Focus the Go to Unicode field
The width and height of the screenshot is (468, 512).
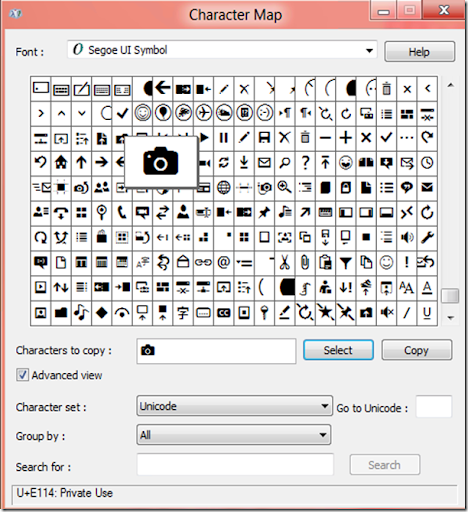click(434, 406)
